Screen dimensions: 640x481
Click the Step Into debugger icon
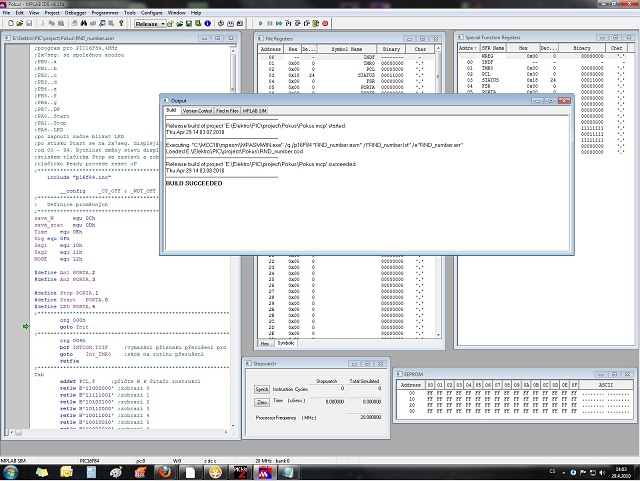tap(288, 23)
